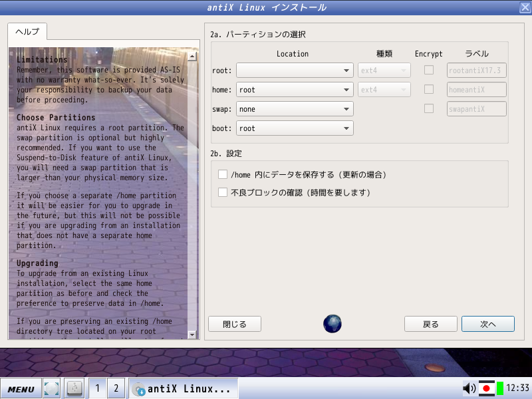Switch to workspace 2 in the taskbar
This screenshot has width=532, height=399.
pyautogui.click(x=116, y=388)
